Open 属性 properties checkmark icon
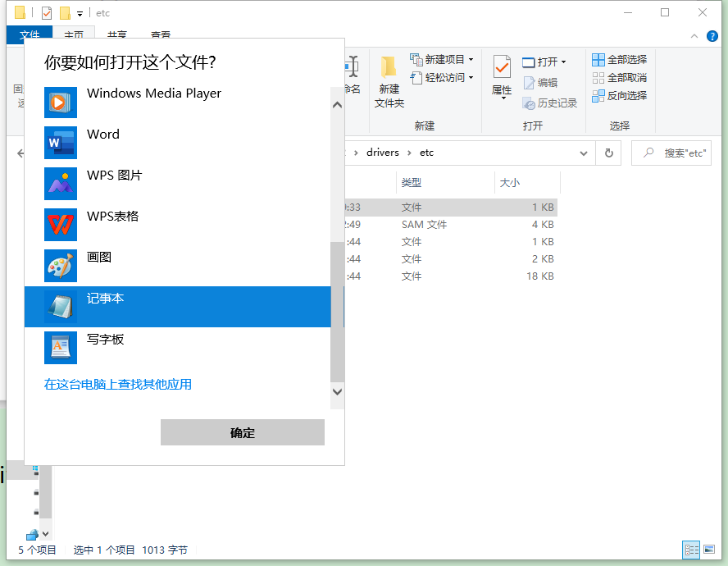The image size is (728, 566). coord(502,67)
